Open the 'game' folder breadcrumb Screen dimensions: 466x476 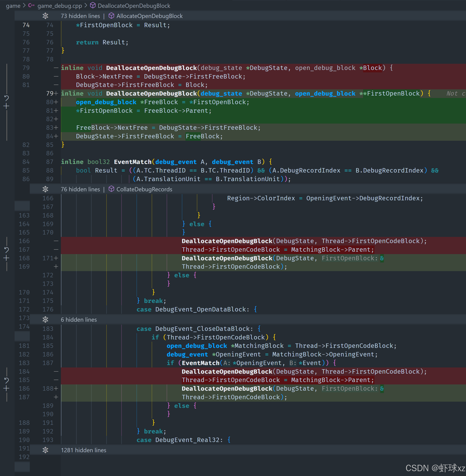point(13,6)
